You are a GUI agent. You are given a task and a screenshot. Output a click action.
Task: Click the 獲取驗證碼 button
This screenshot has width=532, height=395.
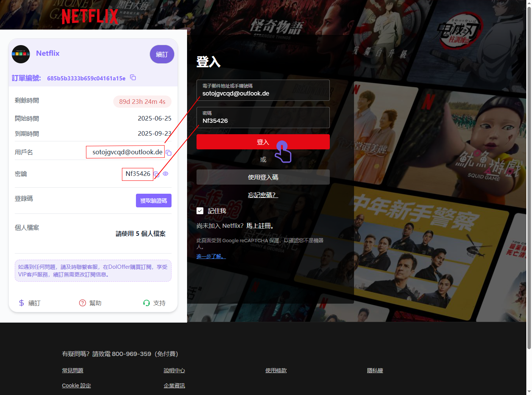click(154, 201)
